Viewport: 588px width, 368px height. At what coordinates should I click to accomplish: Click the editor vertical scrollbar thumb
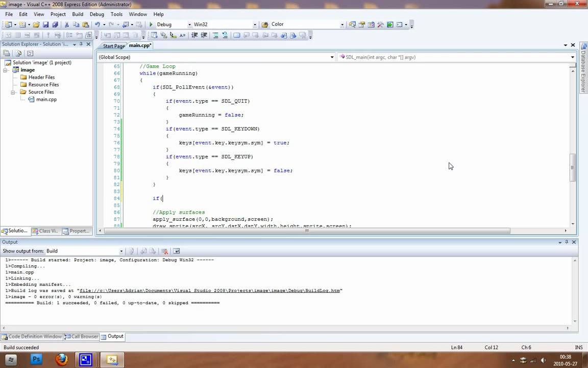(572, 168)
